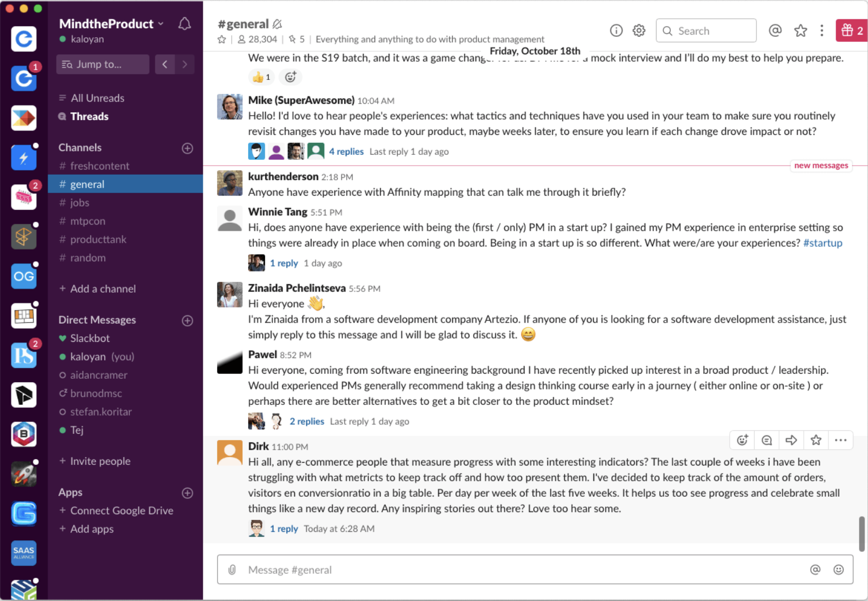Switch to jobs channel

125,202
